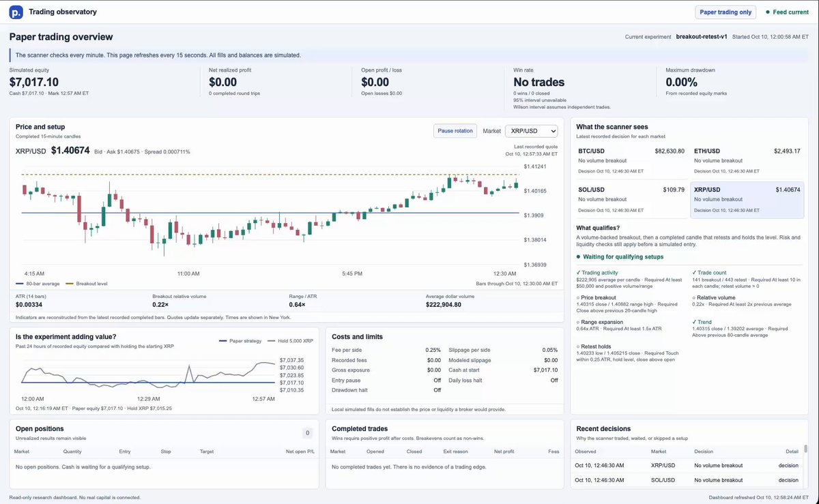
Task: Click the Daily loss halt Off value
Action: [554, 380]
